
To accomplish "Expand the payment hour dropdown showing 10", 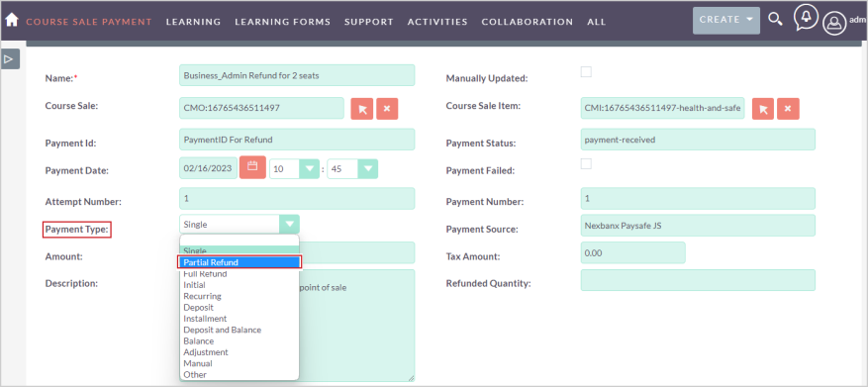I will point(295,169).
